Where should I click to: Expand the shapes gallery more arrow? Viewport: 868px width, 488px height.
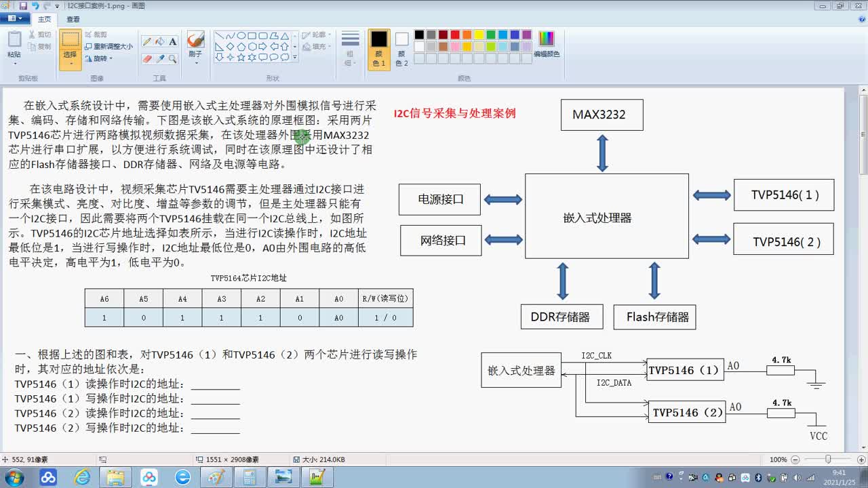pyautogui.click(x=294, y=58)
